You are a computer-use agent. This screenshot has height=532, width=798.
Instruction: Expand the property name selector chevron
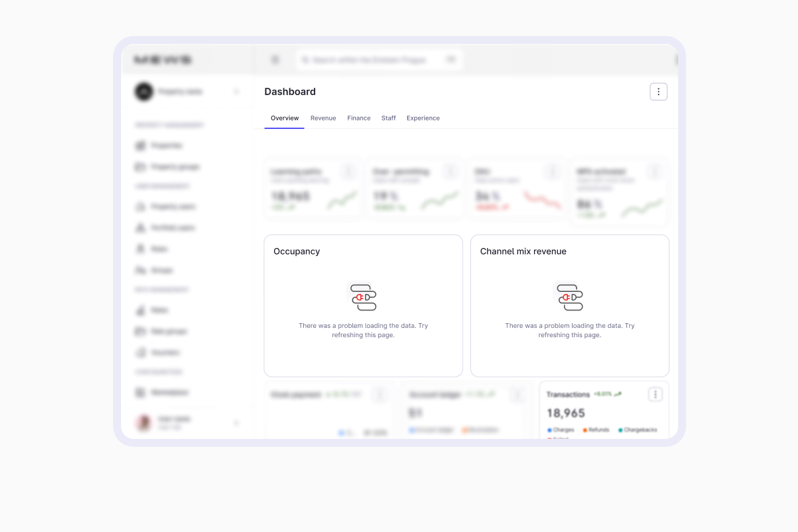click(x=236, y=92)
